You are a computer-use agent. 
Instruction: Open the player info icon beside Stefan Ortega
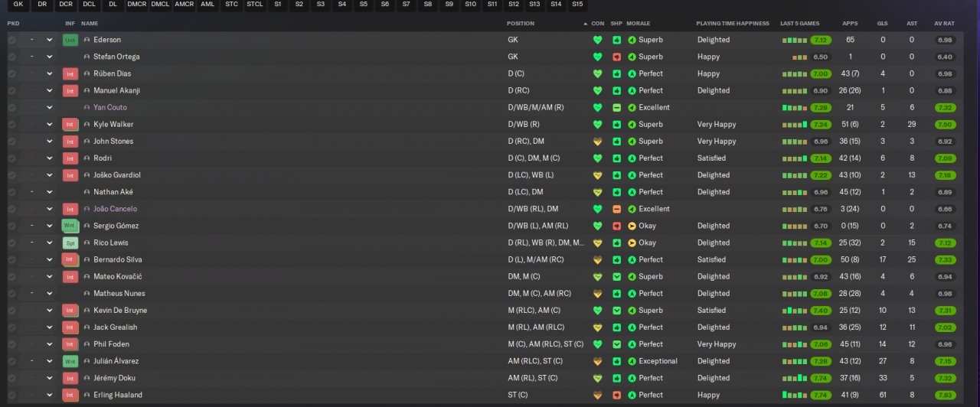coord(87,57)
